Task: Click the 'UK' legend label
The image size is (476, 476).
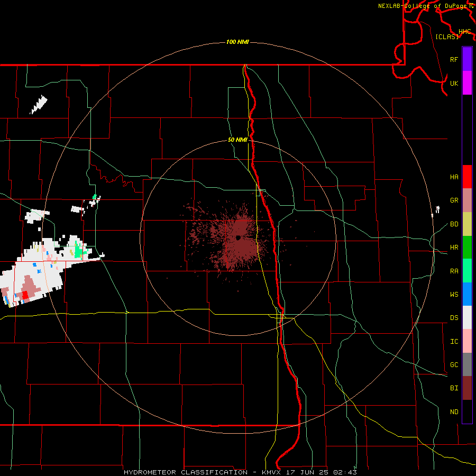Action: pyautogui.click(x=454, y=83)
